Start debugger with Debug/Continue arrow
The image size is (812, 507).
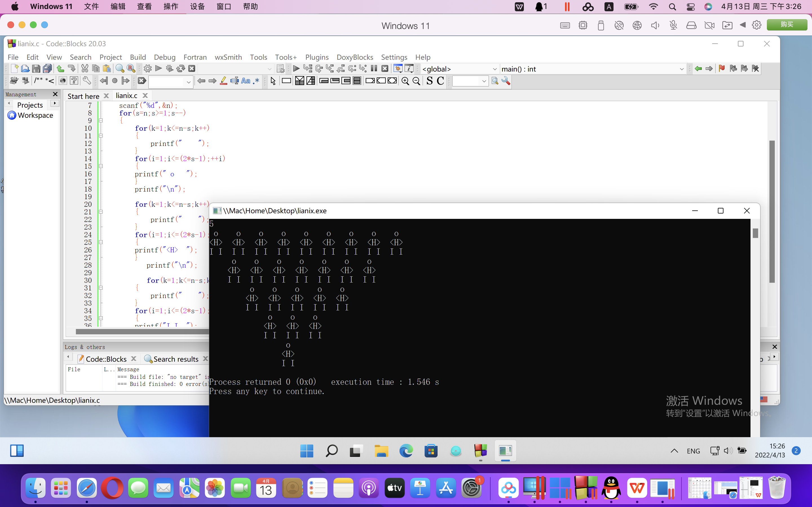tap(296, 69)
